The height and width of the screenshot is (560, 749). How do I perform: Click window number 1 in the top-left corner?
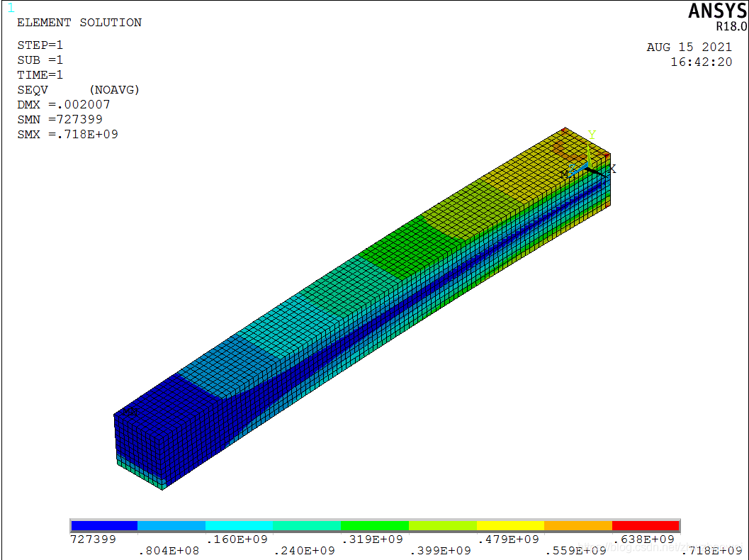point(10,8)
